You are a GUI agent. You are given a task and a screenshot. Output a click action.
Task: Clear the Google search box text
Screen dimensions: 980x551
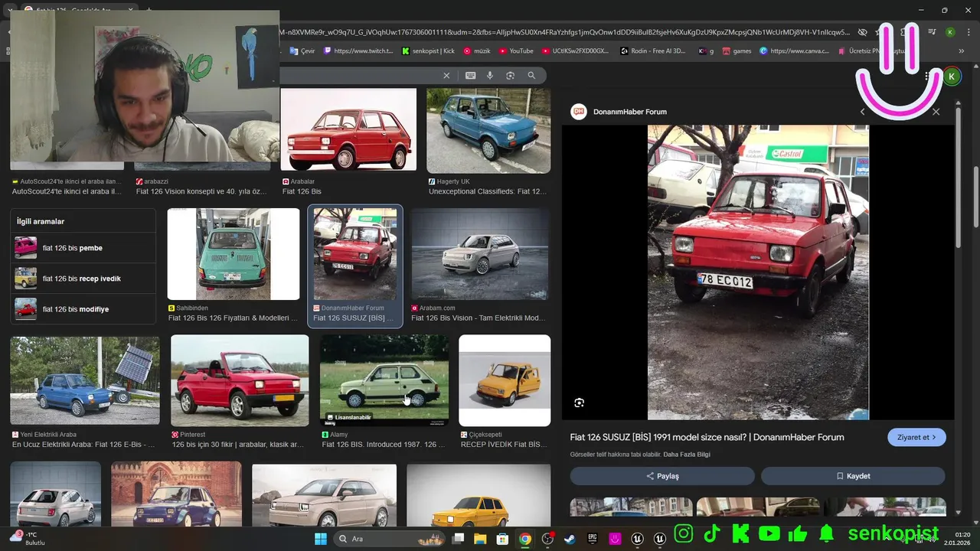pyautogui.click(x=446, y=76)
